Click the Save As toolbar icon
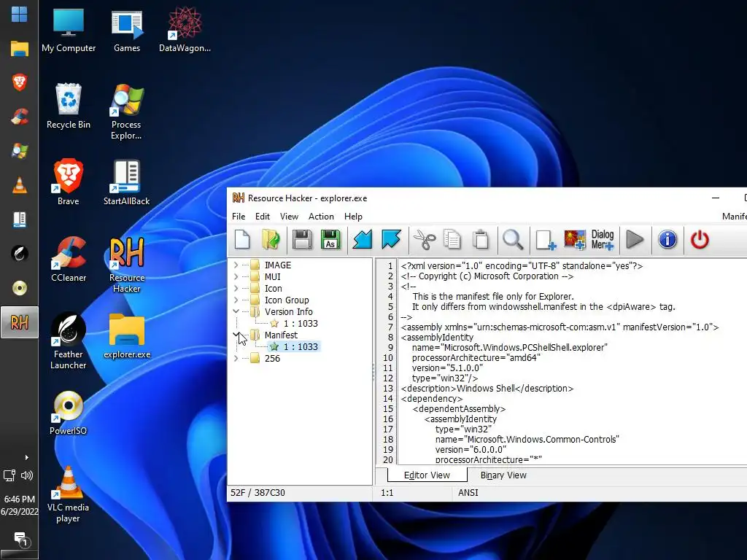The image size is (747, 560). pyautogui.click(x=330, y=239)
